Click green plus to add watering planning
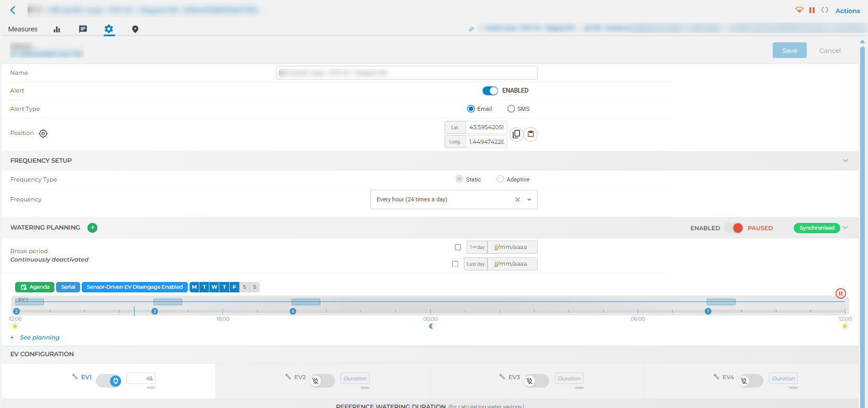868x408 pixels. coord(93,228)
